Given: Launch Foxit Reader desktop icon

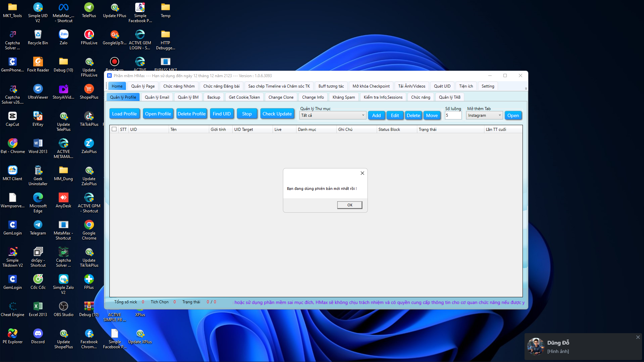Looking at the screenshot, I should coord(38,64).
